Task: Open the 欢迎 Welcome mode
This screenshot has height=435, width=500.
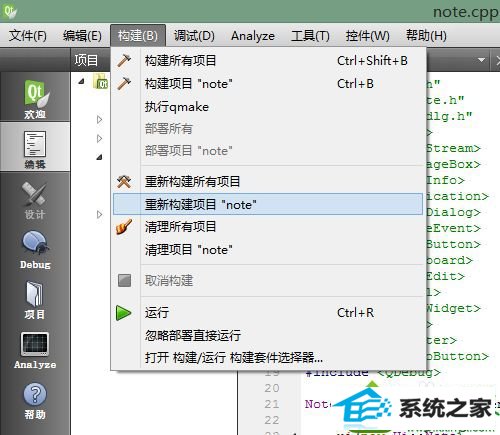Action: 35,99
